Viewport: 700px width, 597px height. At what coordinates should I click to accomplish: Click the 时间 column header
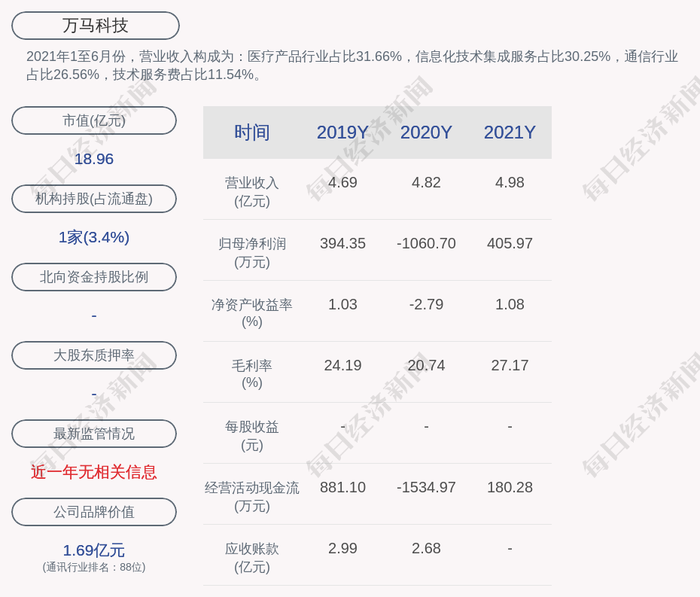pos(252,132)
